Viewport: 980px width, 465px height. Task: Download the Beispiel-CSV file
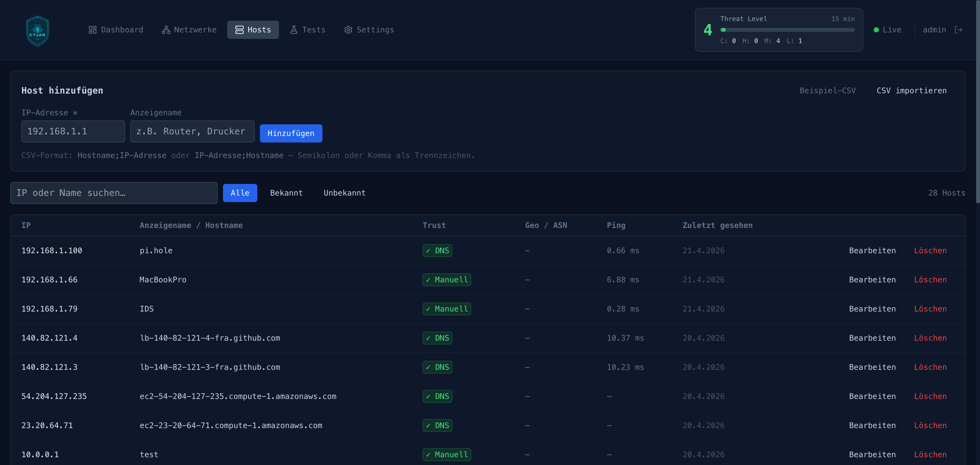coord(827,90)
